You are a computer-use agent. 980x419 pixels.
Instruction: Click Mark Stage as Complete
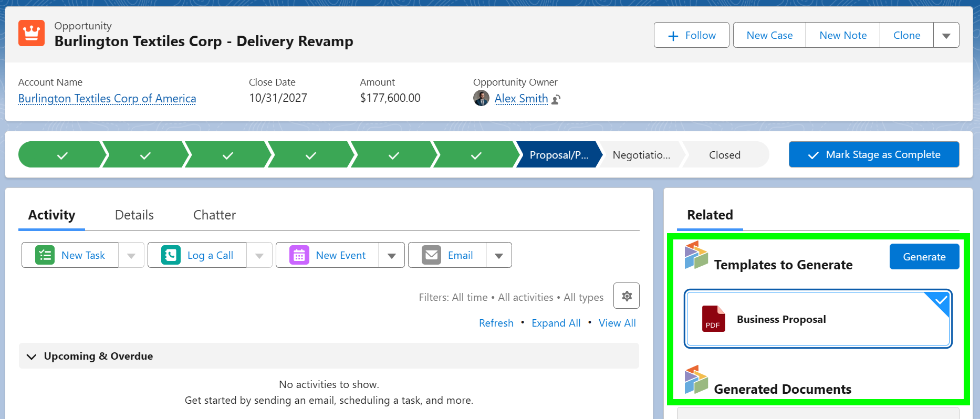(873, 155)
